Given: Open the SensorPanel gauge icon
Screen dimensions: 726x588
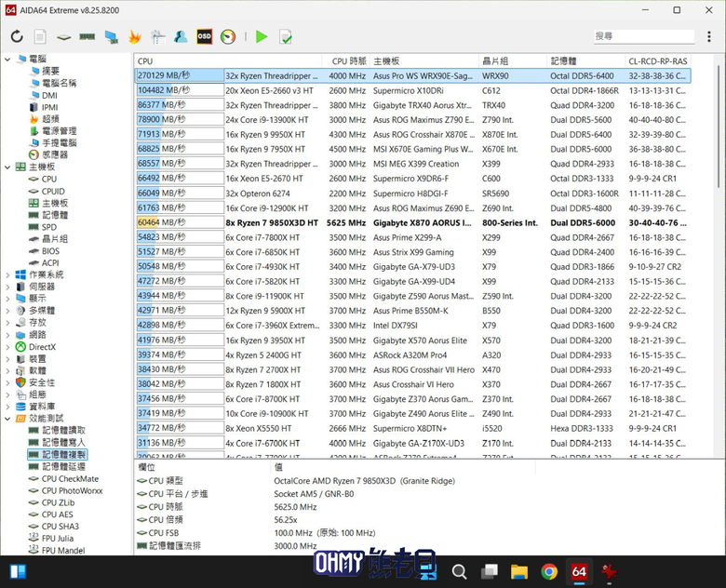Looking at the screenshot, I should coord(228,36).
